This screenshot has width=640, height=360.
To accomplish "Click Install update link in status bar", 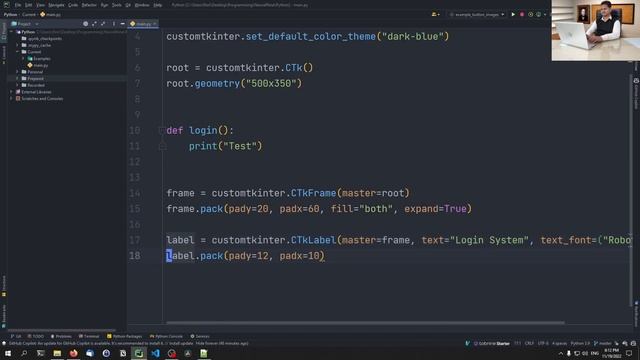I will (182, 343).
